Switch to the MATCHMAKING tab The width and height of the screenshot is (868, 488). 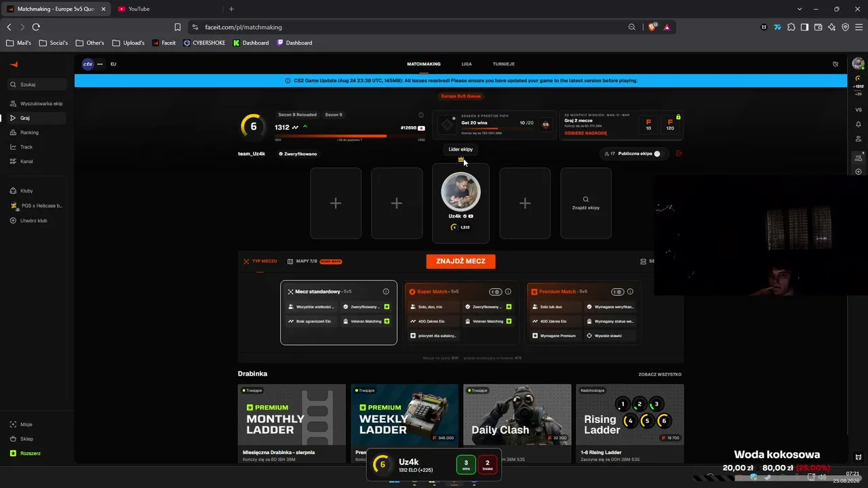tap(424, 64)
